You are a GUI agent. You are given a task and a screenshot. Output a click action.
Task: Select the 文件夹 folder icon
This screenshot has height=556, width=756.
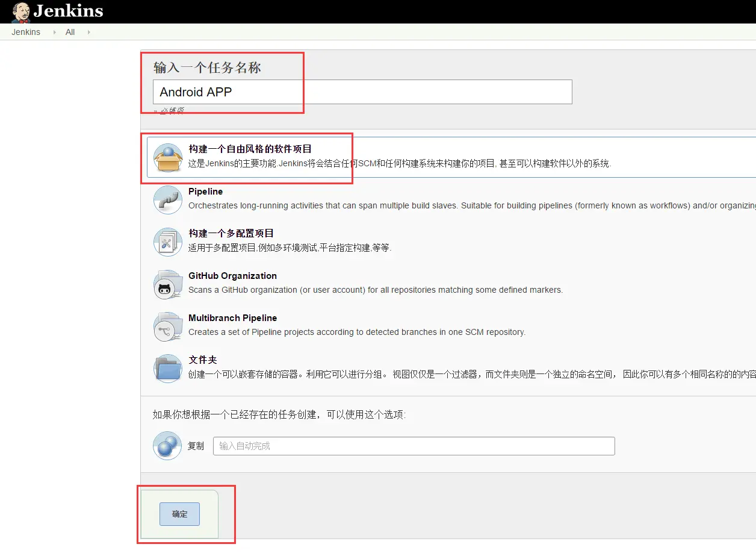click(x=168, y=369)
